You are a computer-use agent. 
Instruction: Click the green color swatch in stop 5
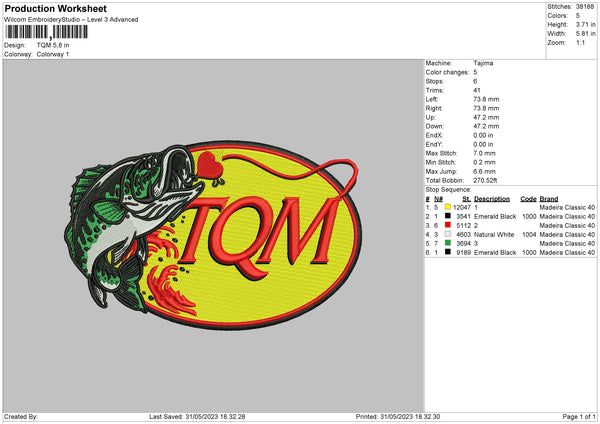coord(448,243)
